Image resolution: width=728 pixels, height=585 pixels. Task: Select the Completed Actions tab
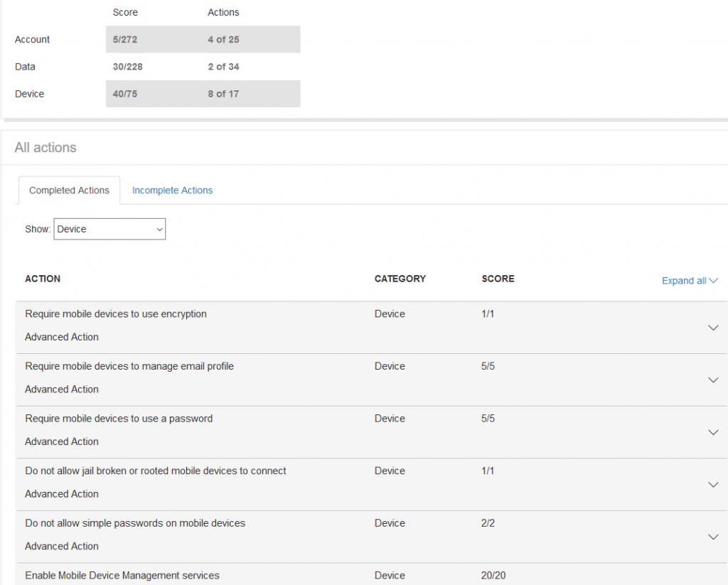click(x=69, y=190)
